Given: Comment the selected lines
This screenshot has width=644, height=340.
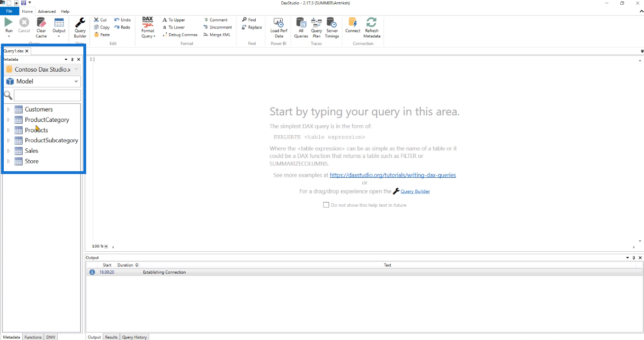Looking at the screenshot, I should point(215,20).
